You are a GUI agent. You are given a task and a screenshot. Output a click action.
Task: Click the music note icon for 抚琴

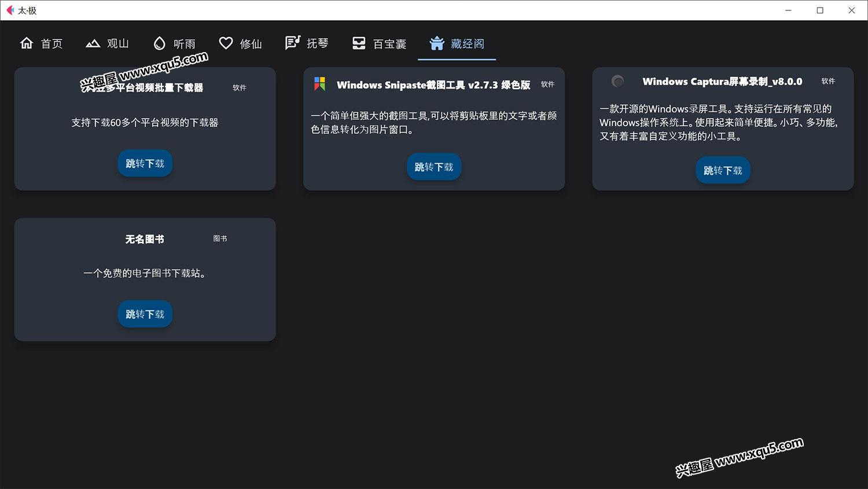(293, 43)
